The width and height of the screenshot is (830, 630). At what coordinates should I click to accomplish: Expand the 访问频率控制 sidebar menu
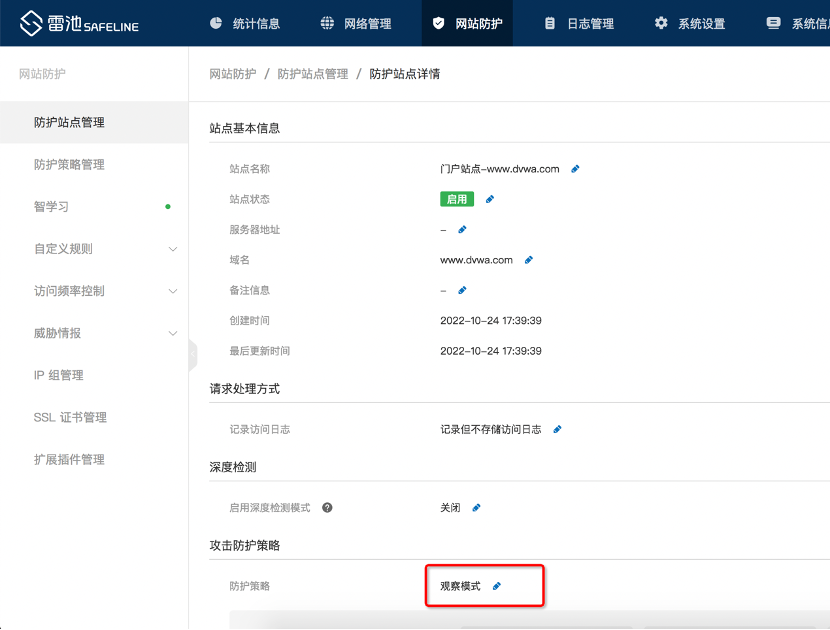pos(172,291)
